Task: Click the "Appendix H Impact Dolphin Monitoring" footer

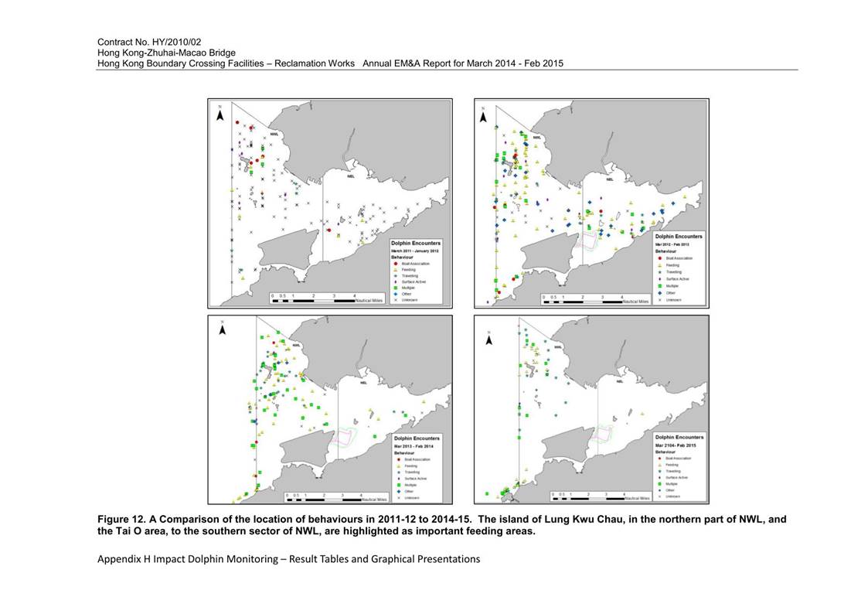Action: pos(288,559)
